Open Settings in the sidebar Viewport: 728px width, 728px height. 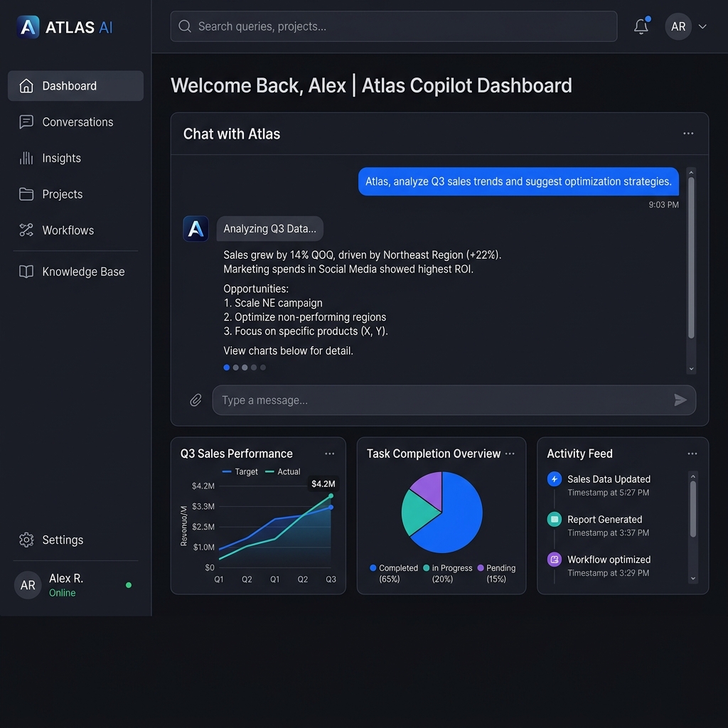[75, 540]
